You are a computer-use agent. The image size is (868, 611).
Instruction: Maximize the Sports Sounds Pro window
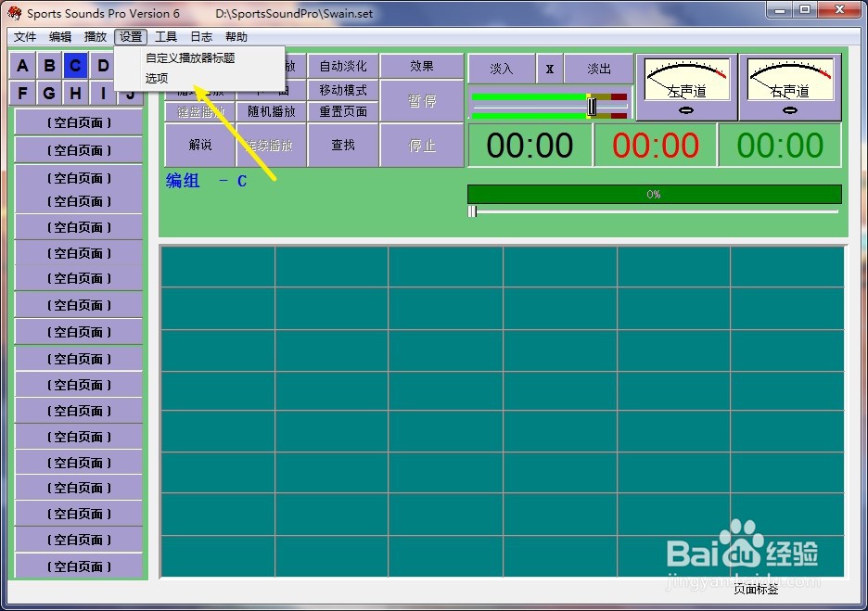click(805, 9)
